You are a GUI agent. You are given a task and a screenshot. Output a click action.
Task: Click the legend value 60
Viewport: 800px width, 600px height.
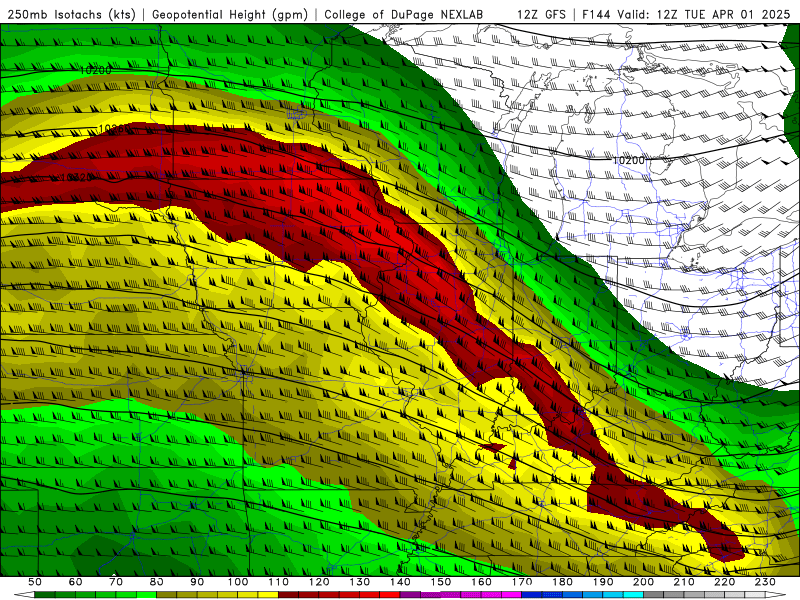76,582
